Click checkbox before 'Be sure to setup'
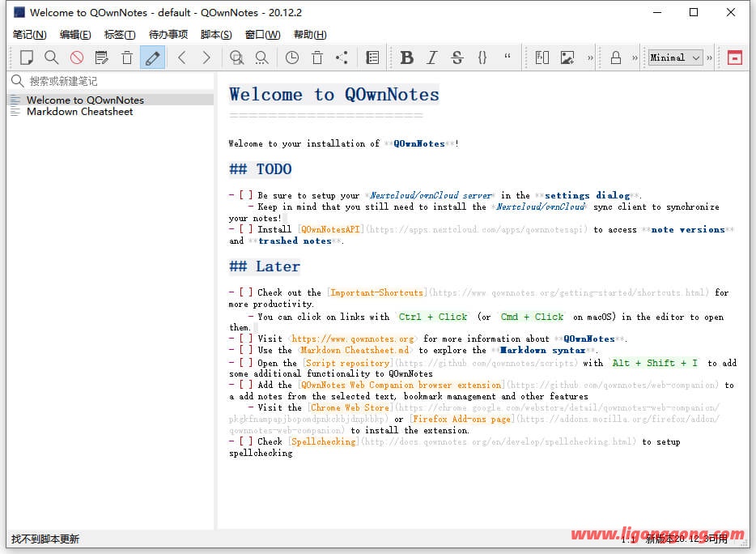 tap(246, 195)
